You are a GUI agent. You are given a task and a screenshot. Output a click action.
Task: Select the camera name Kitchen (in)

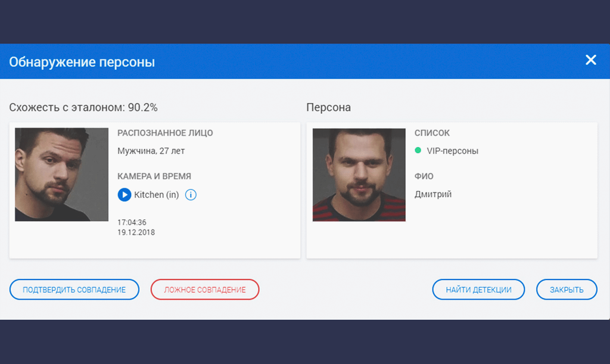pos(157,194)
